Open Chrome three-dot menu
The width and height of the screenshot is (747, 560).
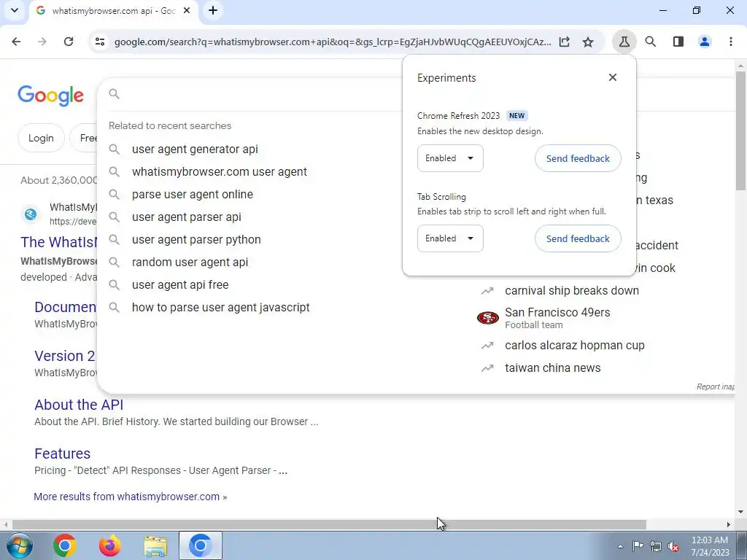pos(731,42)
